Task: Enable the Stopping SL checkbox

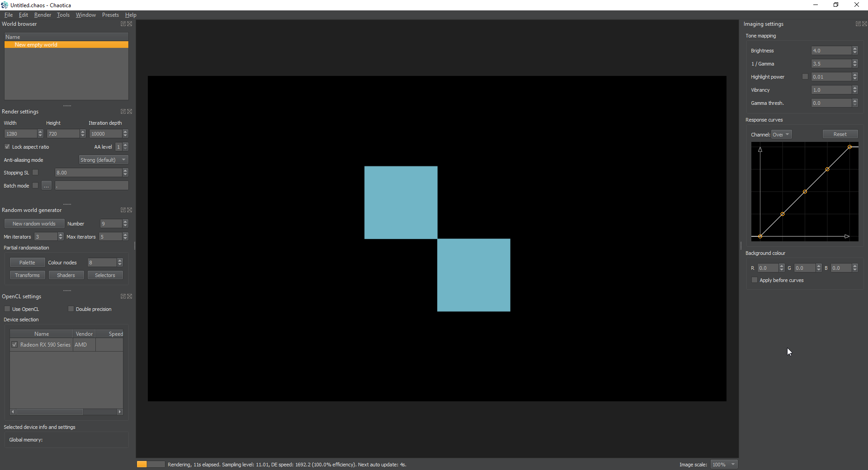Action: [35, 173]
